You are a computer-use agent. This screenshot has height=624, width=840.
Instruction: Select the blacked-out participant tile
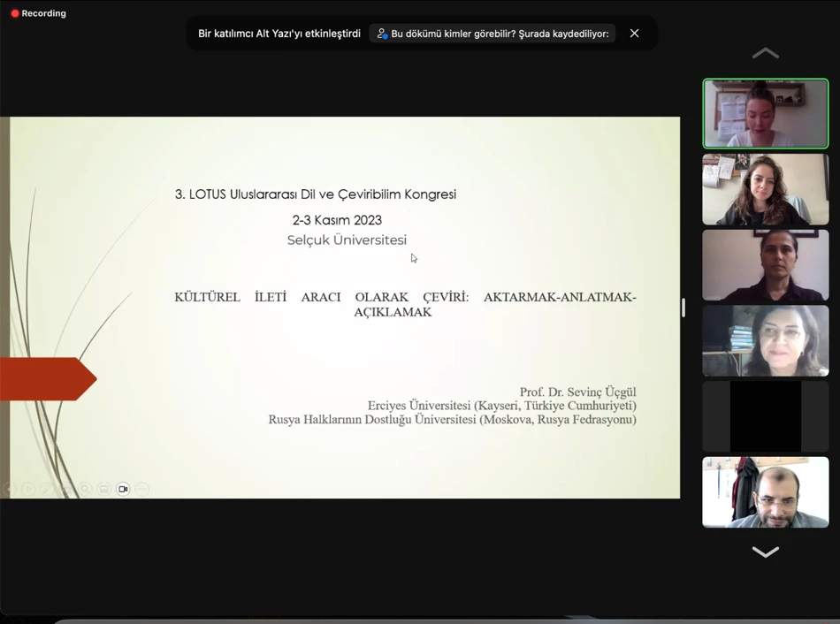(x=766, y=416)
